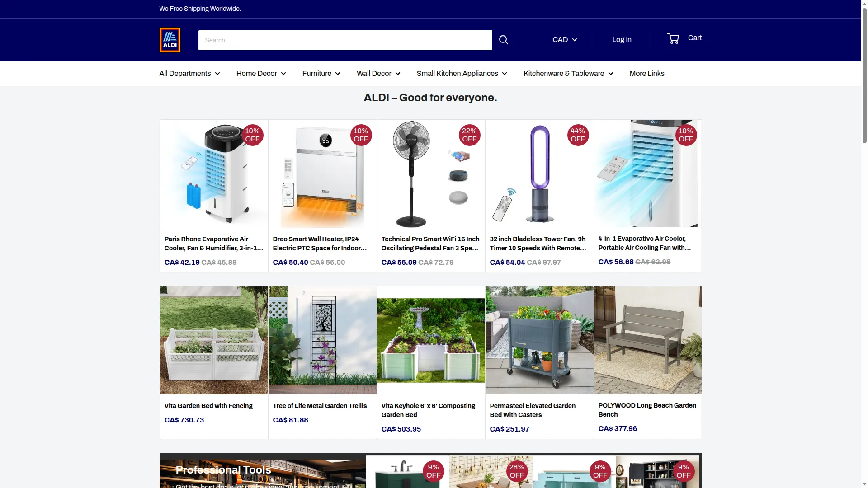
Task: Click price CA$ 251.97
Action: pyautogui.click(x=509, y=429)
